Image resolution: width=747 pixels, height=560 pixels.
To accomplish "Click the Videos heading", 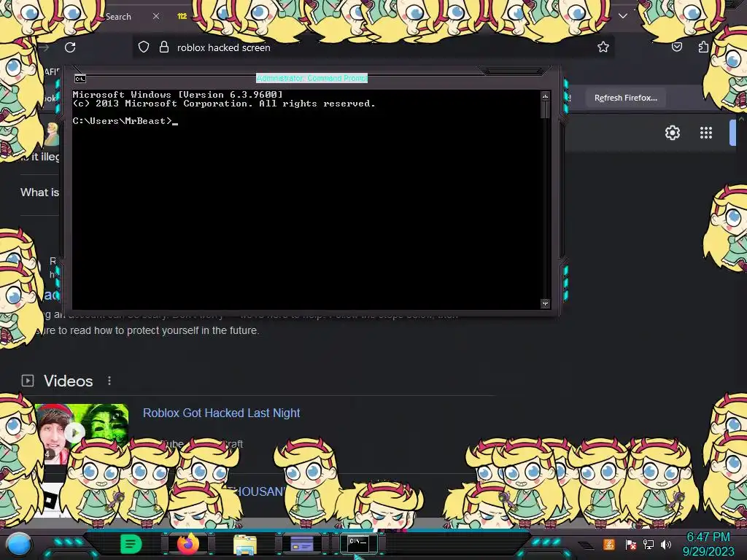I will pyautogui.click(x=68, y=381).
